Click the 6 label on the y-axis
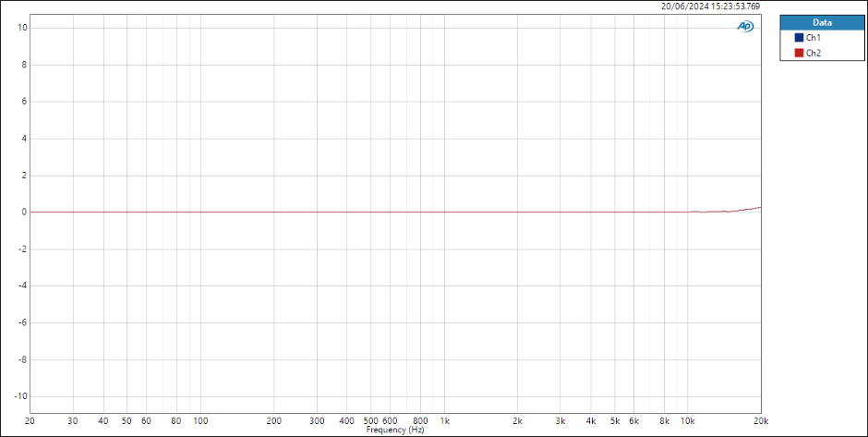This screenshot has height=437, width=868. coord(22,102)
